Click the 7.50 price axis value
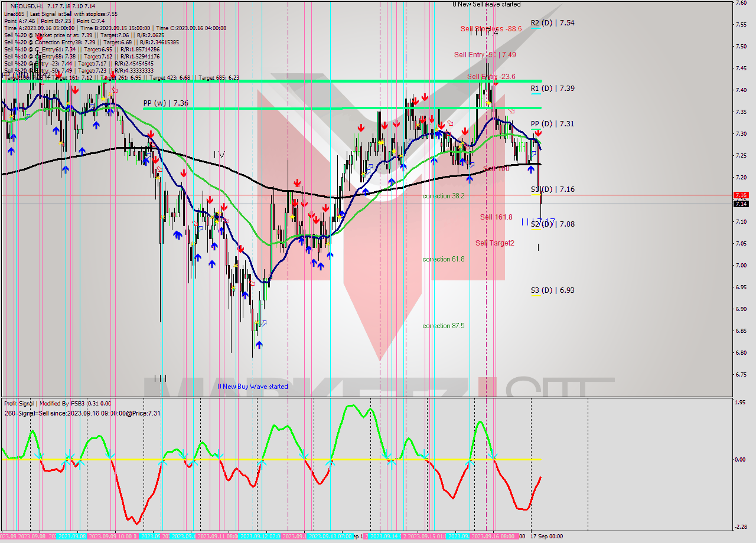The height and width of the screenshot is (543, 756). 740,46
